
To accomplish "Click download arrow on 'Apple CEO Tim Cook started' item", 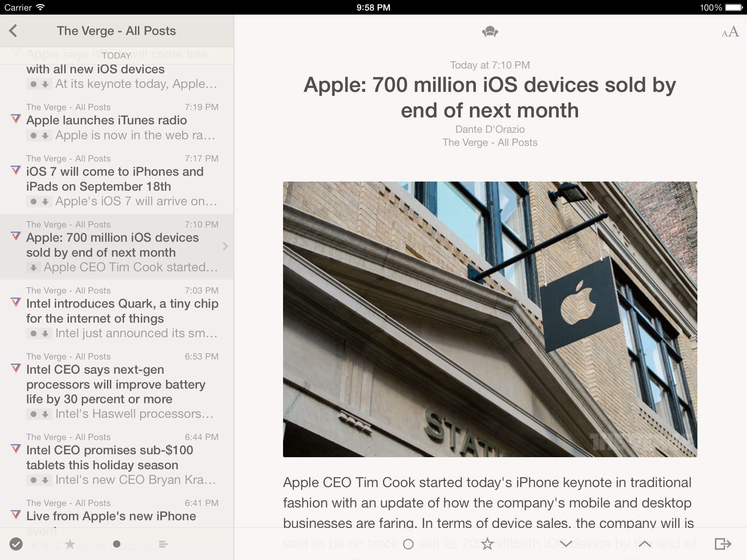I will coord(34,268).
